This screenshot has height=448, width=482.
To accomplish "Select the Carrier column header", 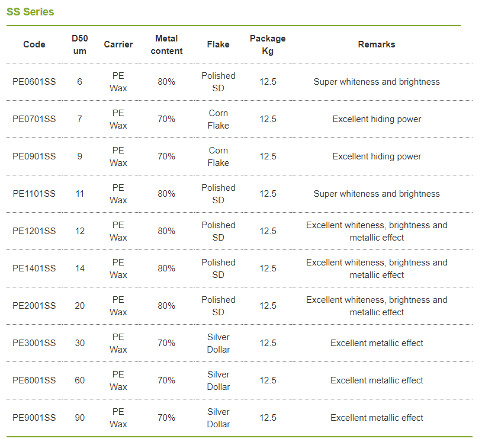I will coord(118,44).
